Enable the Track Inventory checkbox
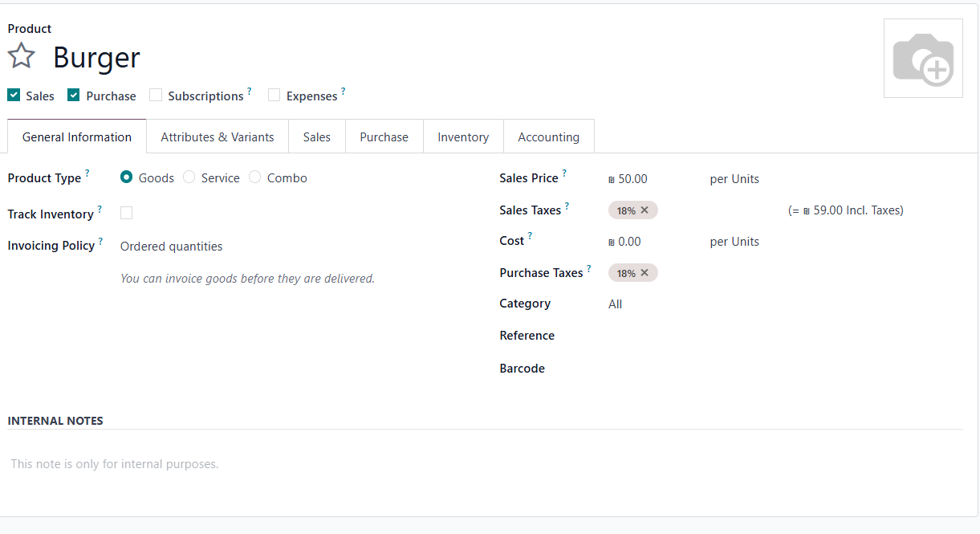Viewport: 980px width, 534px height. pos(126,213)
